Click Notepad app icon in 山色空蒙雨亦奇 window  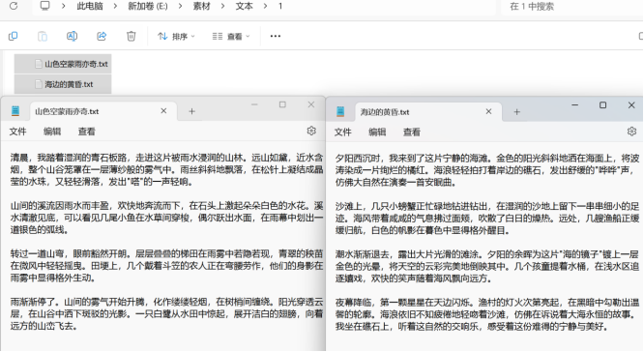point(15,111)
